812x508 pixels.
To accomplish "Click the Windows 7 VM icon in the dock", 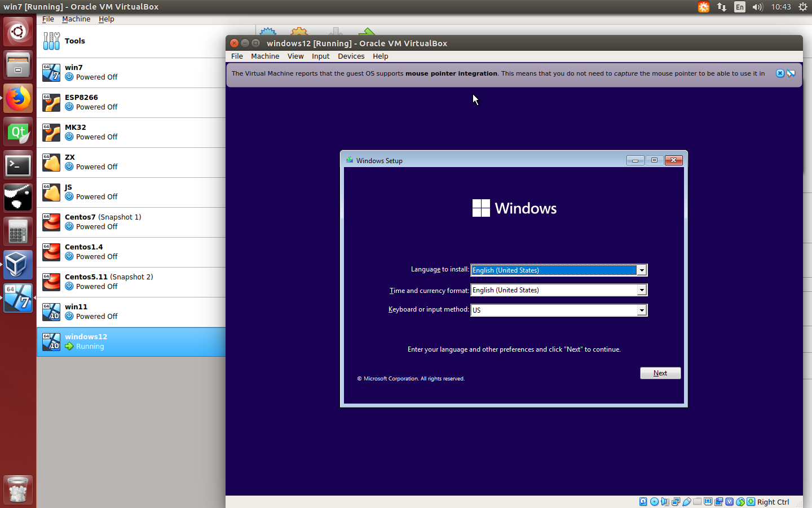I will (x=18, y=298).
